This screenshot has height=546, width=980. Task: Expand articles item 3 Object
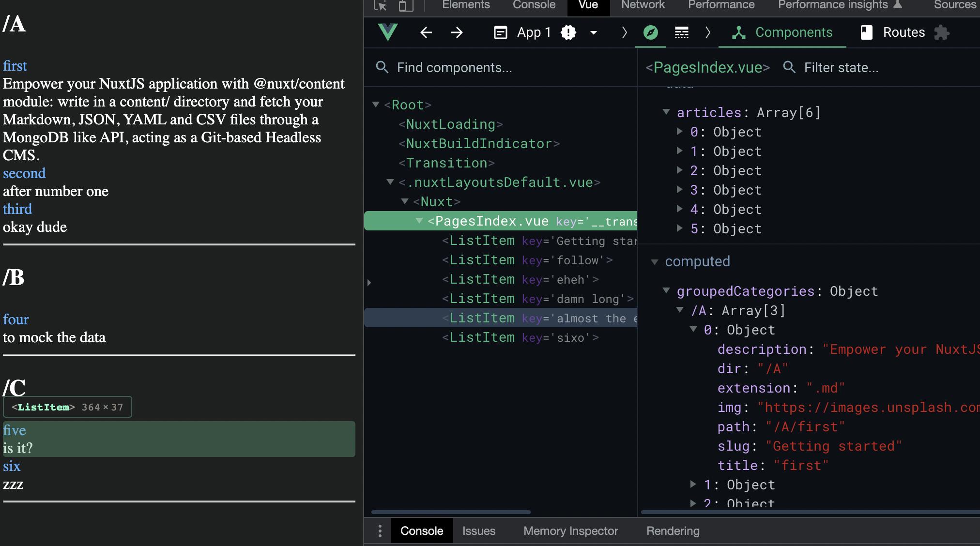680,189
